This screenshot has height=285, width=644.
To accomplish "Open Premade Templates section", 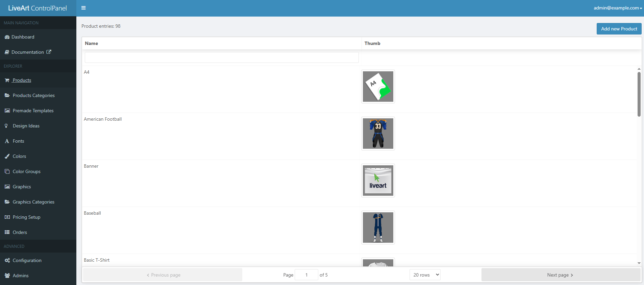I will point(38,111).
